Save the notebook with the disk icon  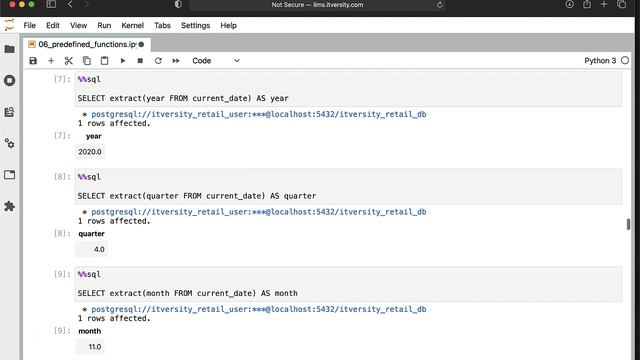point(33,61)
